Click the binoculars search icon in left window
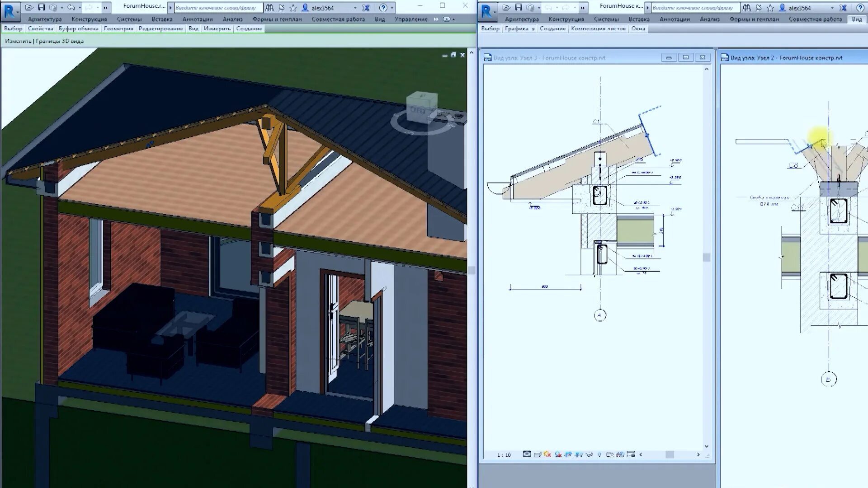The height and width of the screenshot is (488, 868). [x=269, y=8]
